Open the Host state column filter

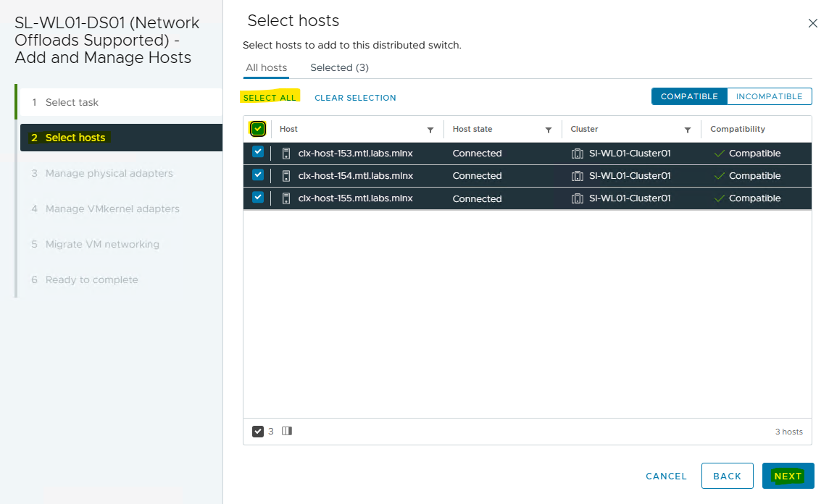(x=549, y=130)
